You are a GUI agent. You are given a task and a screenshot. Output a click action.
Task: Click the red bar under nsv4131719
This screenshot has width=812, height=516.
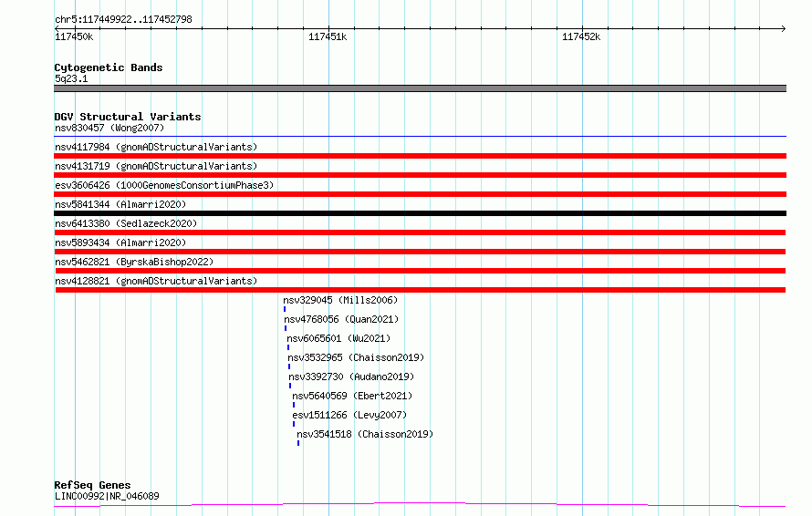[x=420, y=175]
